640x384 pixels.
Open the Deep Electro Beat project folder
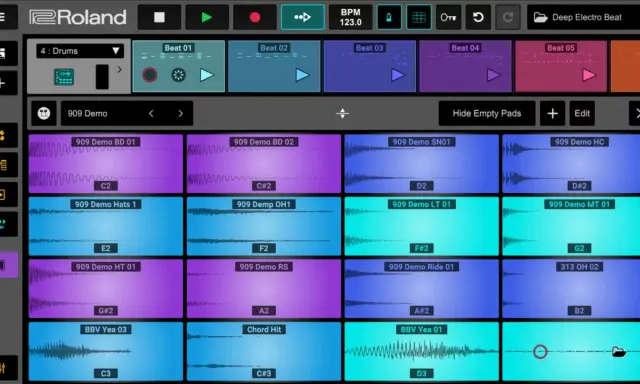pos(584,17)
